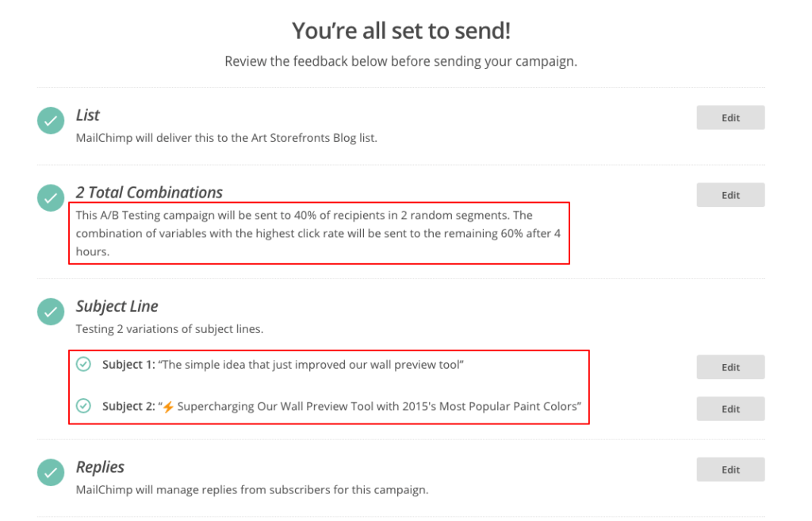
Task: Click the green check beside Subject Line
Action: tap(51, 312)
